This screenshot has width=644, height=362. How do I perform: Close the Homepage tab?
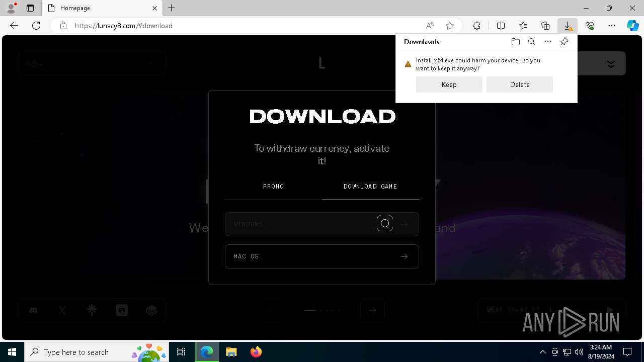[x=155, y=8]
